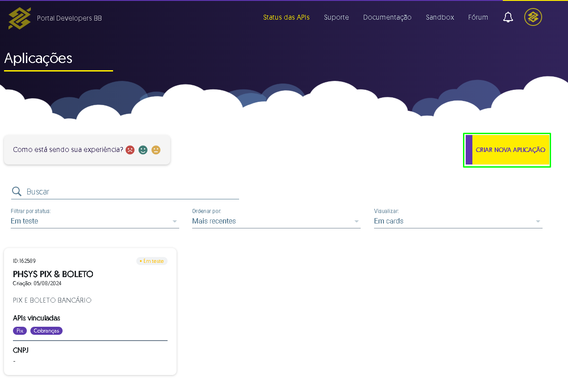
Task: Visit the Fórum link
Action: [x=478, y=17]
